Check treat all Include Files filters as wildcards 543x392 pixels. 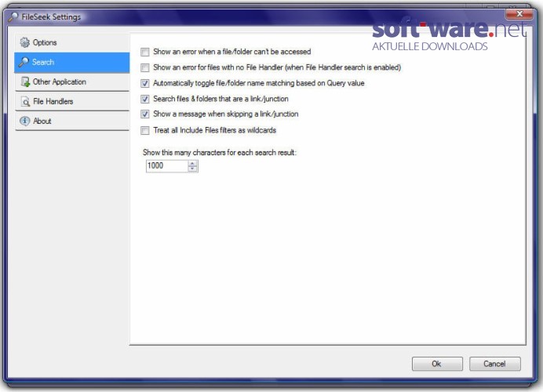tap(144, 130)
